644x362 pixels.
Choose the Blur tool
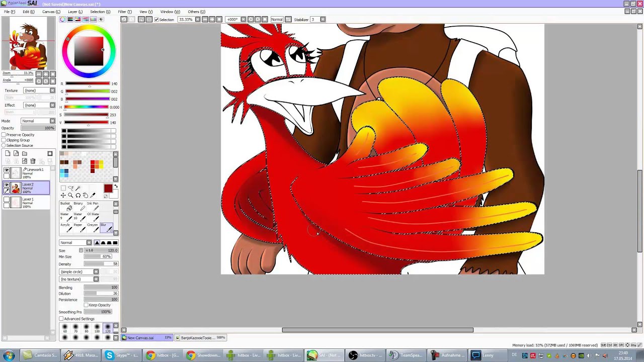pos(106,227)
